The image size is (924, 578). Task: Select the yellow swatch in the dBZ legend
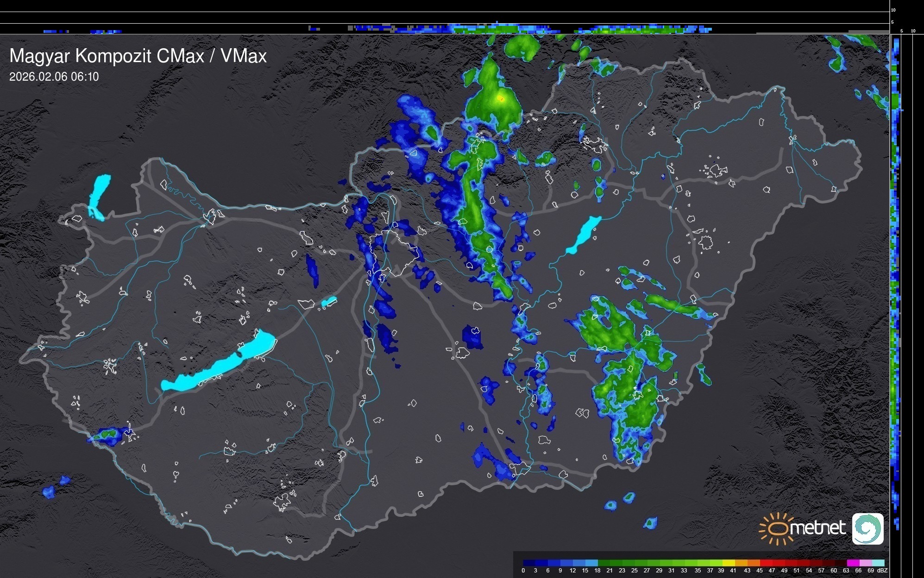coord(729,563)
